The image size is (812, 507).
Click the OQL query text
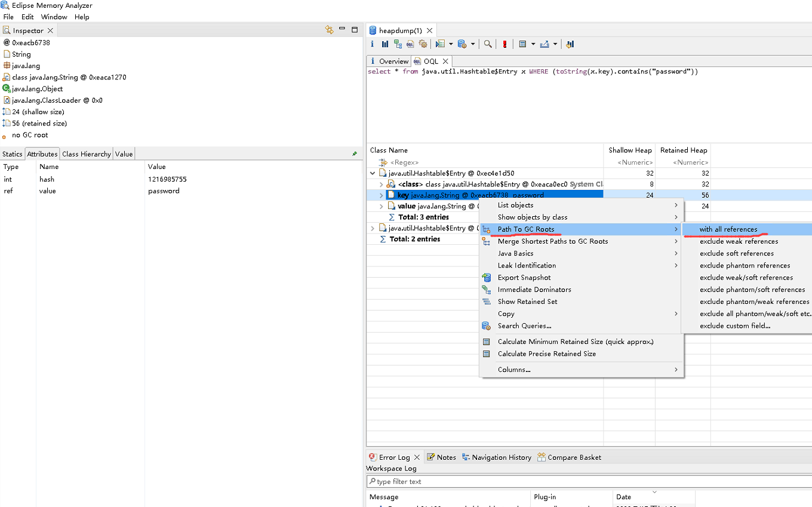point(533,72)
